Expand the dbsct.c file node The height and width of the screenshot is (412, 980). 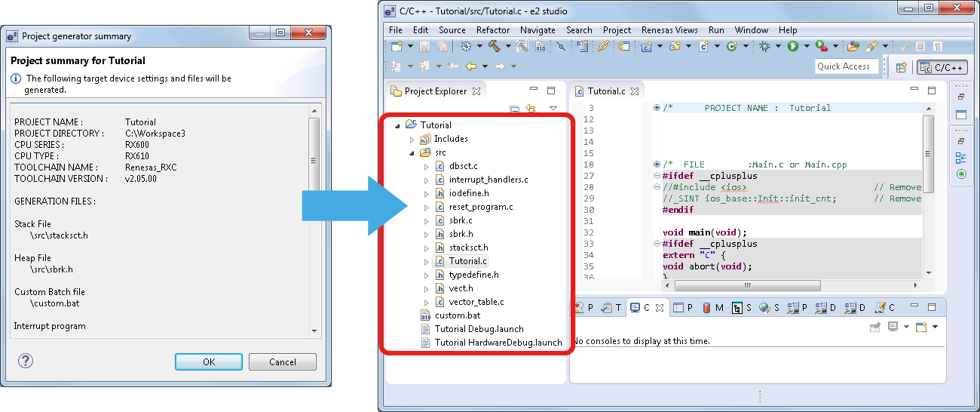[426, 166]
